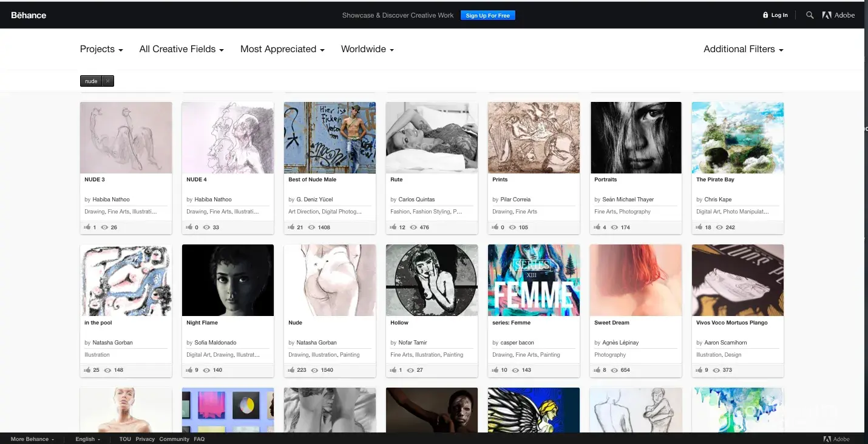Image resolution: width=868 pixels, height=444 pixels.
Task: Click the Prints project title
Action: point(500,180)
